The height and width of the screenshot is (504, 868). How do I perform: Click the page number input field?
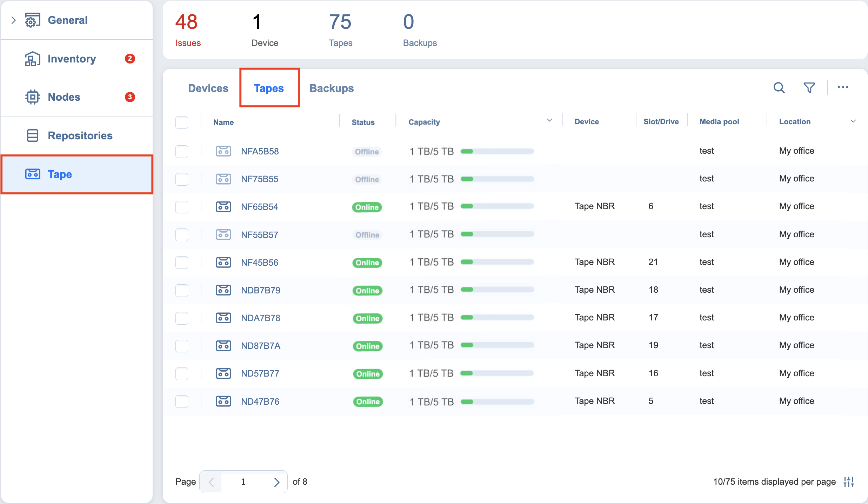click(x=243, y=482)
